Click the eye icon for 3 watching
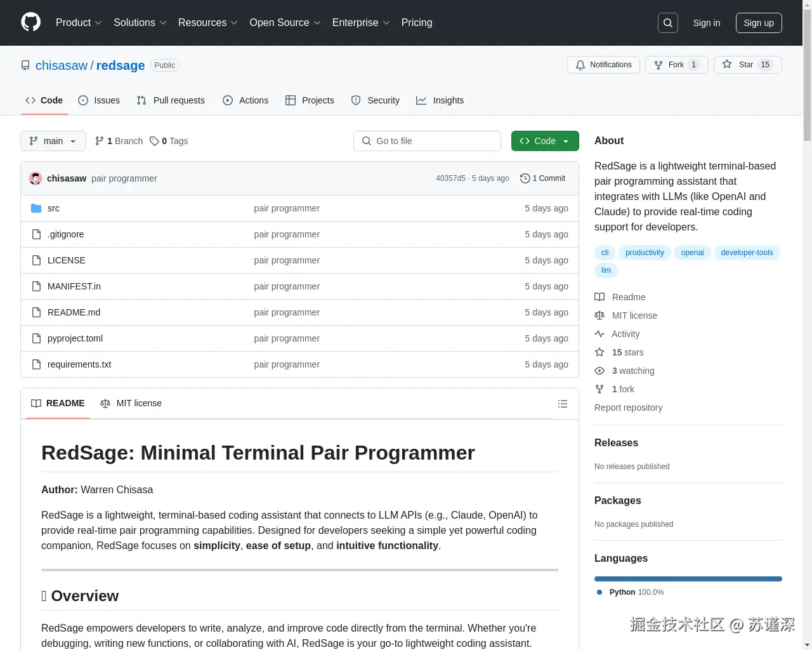Viewport: 812px width, 650px height. coord(599,371)
